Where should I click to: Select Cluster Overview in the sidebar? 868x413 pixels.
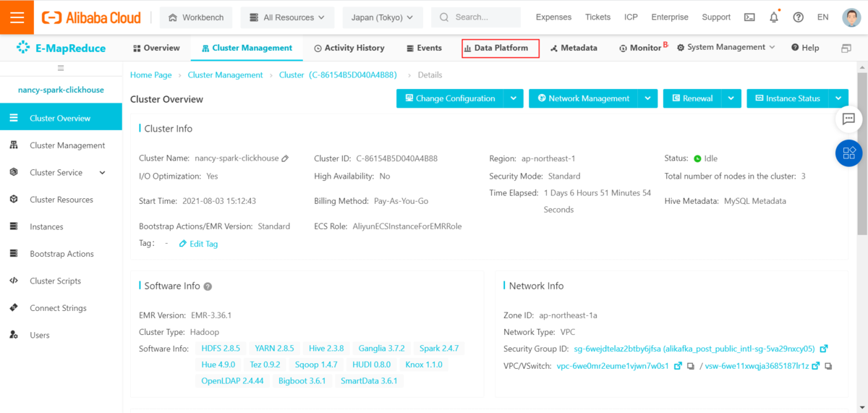point(61,118)
